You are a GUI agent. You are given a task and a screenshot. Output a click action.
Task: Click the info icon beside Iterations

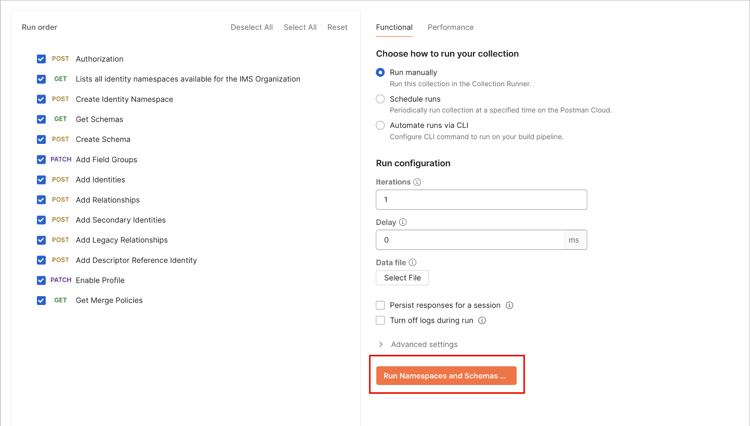coord(417,182)
